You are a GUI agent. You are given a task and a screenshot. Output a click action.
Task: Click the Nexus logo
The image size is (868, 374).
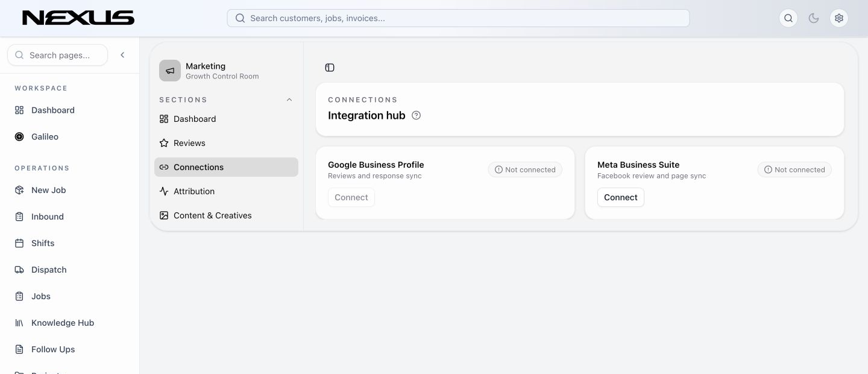coord(78,18)
